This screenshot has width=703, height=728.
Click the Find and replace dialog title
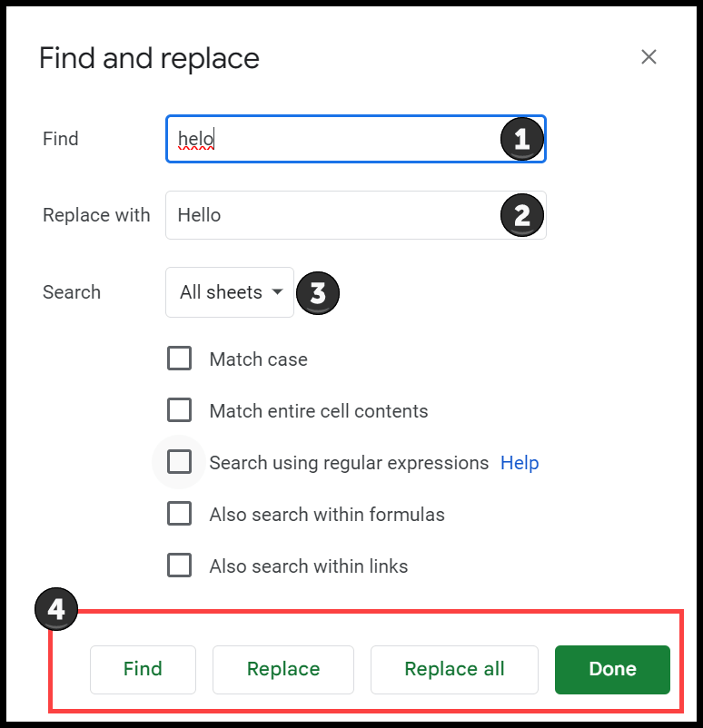(x=149, y=58)
